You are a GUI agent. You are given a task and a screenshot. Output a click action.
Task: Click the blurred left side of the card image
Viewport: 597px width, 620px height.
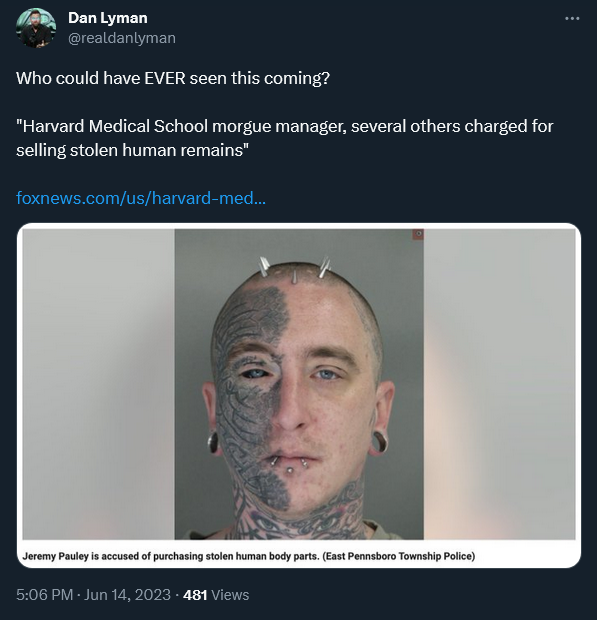(x=98, y=384)
